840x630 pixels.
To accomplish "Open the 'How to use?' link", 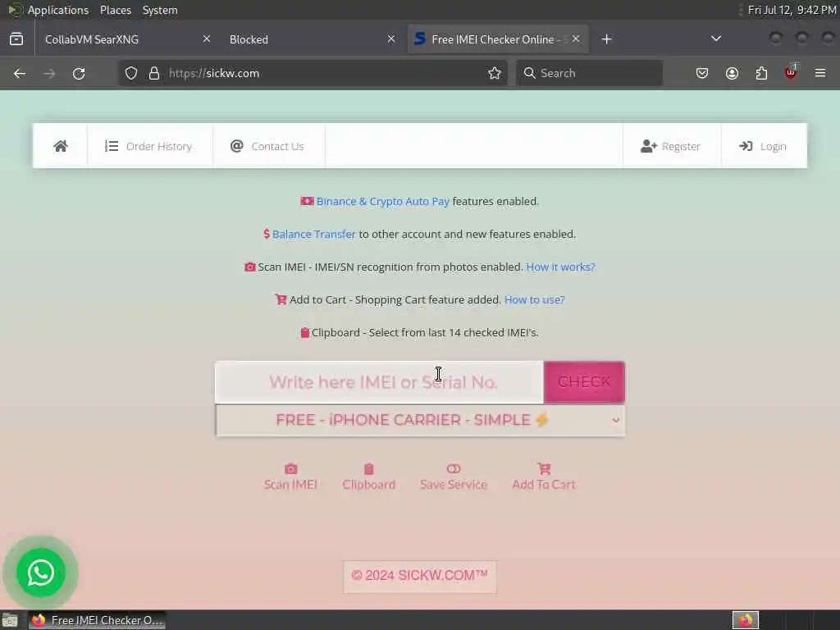I will pyautogui.click(x=534, y=299).
